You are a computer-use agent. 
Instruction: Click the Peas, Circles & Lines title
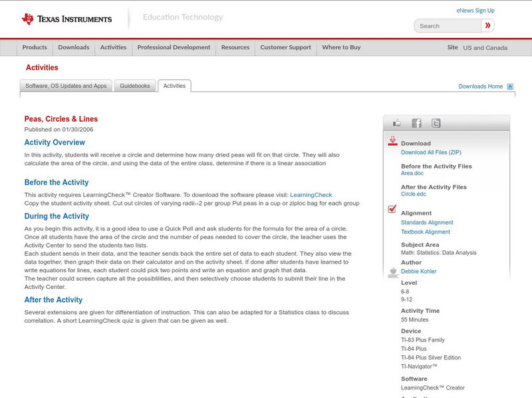pos(61,119)
